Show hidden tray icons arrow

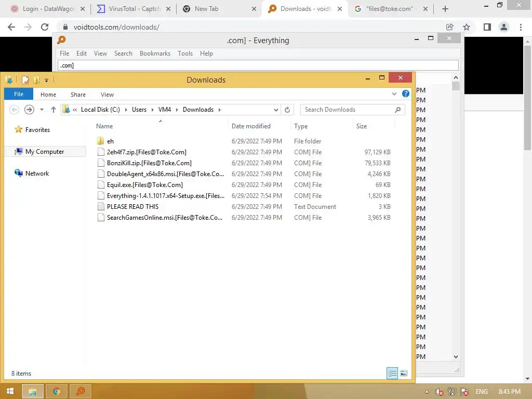tap(427, 392)
